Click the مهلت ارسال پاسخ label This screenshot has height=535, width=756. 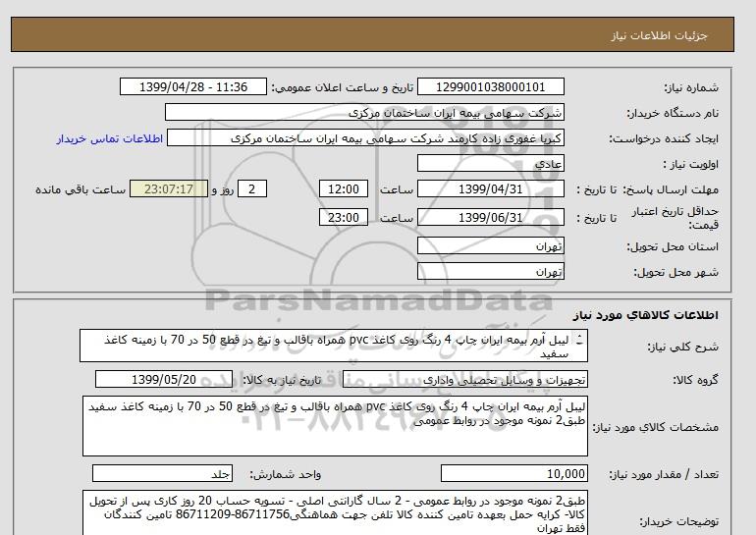click(671, 189)
